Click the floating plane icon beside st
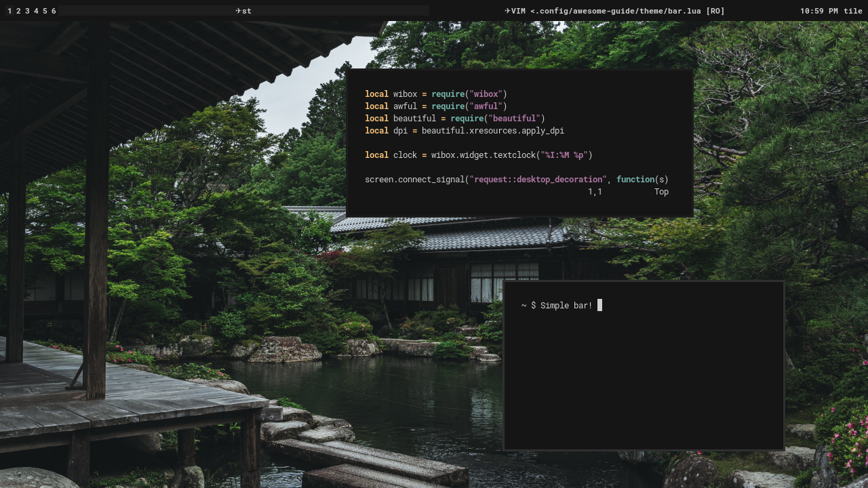 tap(239, 11)
